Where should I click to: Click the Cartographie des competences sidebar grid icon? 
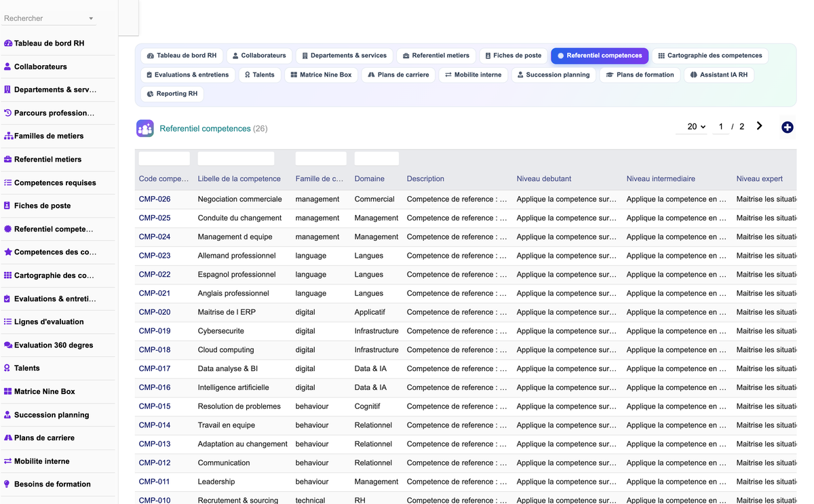point(8,275)
